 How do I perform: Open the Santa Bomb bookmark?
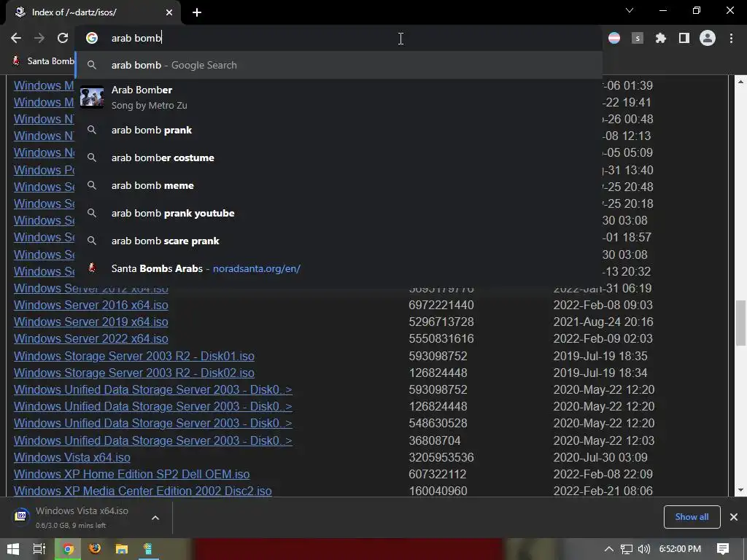tap(44, 61)
